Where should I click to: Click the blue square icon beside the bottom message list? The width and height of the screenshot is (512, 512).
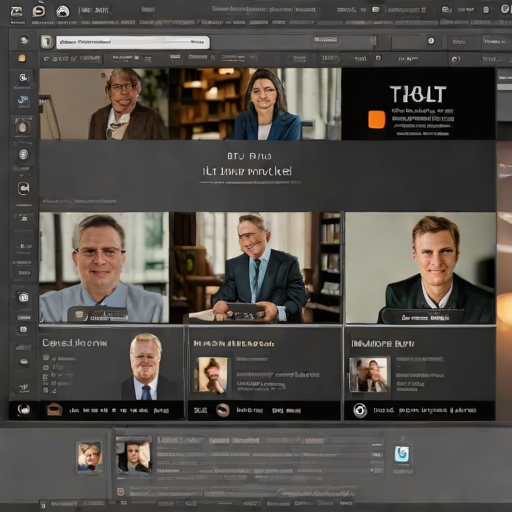pyautogui.click(x=402, y=454)
